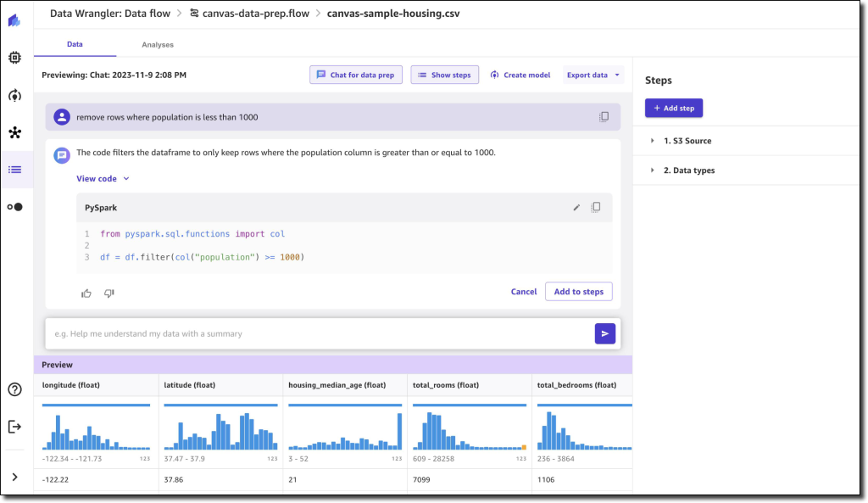Give thumbs up feedback on the code response

86,292
